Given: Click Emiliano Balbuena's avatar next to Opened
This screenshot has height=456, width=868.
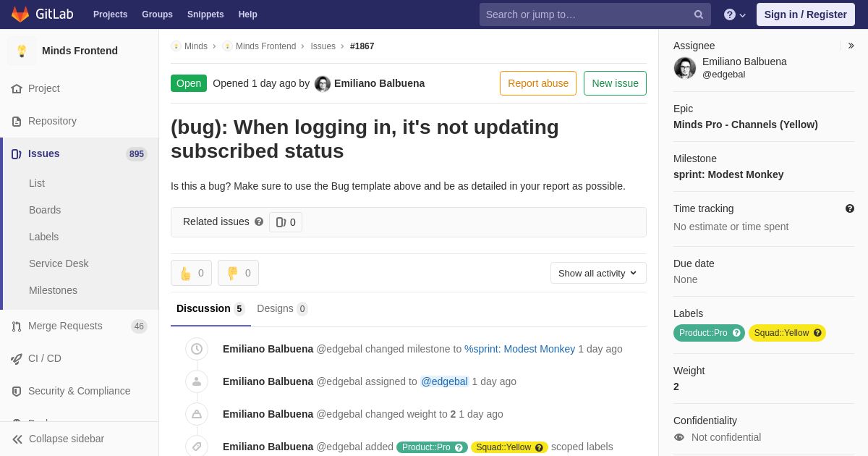Looking at the screenshot, I should (323, 83).
